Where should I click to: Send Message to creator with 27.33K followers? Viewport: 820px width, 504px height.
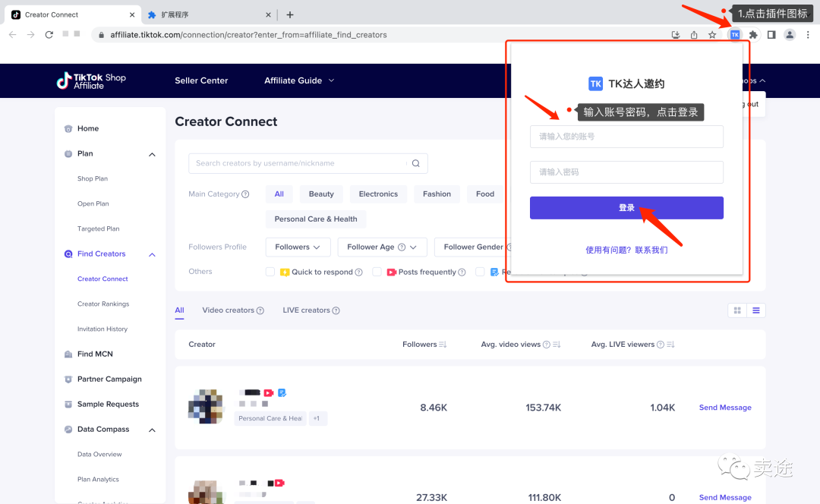tap(725, 498)
